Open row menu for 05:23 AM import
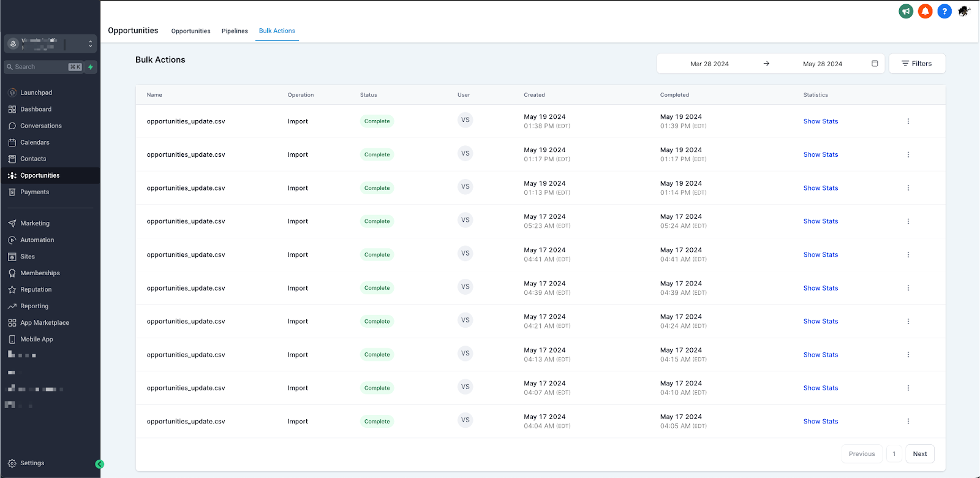Screen dimensions: 980x478 click(x=908, y=221)
